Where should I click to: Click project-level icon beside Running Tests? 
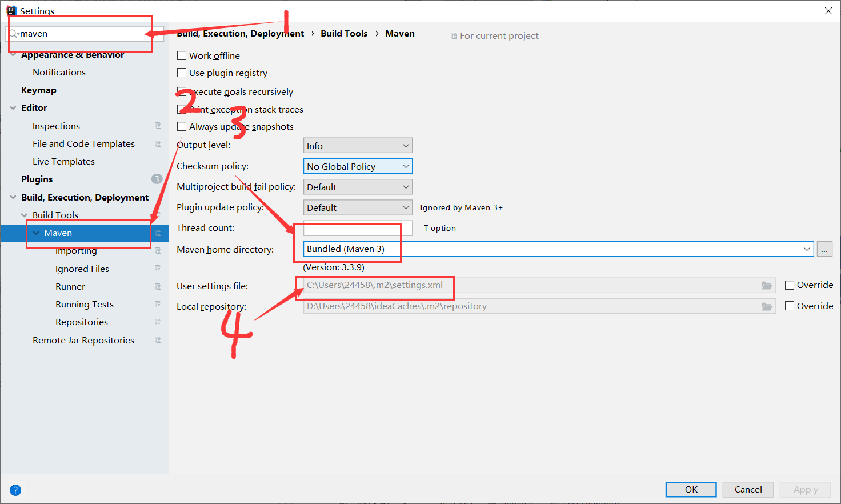pos(158,304)
